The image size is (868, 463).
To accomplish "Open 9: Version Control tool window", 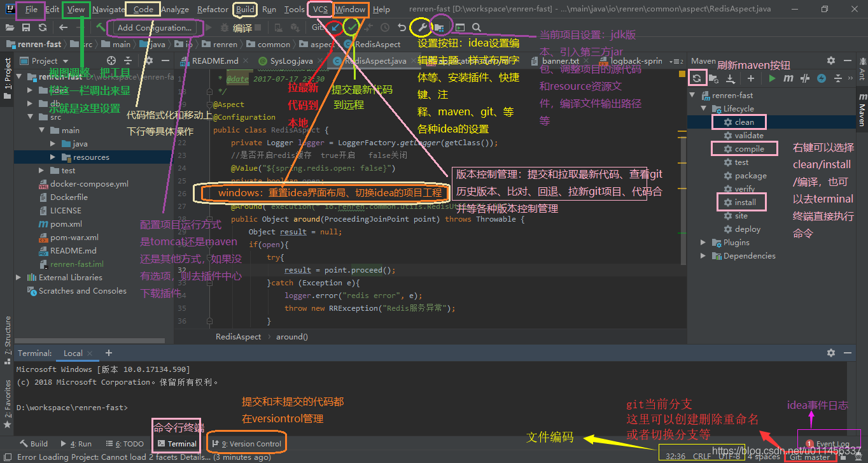I will point(247,444).
